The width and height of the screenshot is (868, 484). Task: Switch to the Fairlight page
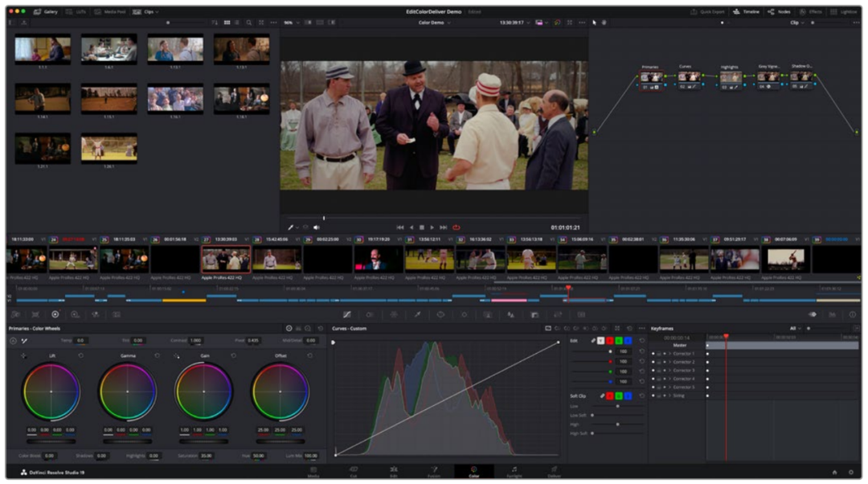(x=514, y=472)
